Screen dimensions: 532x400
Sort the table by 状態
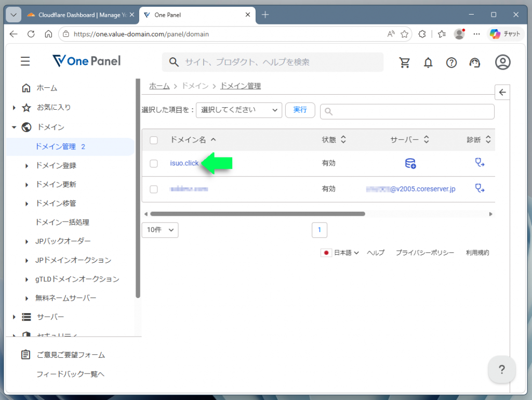click(x=334, y=139)
